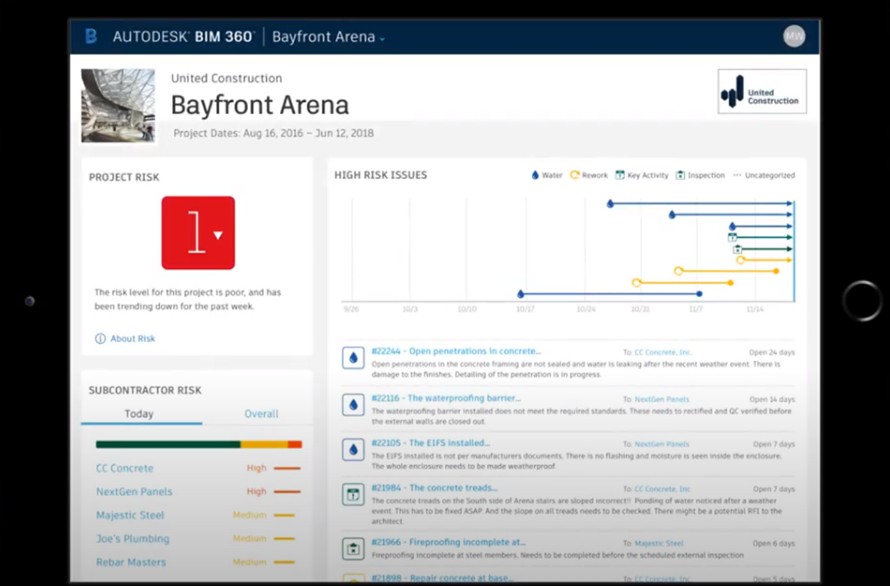
Task: Open Joe's Plumbing subcontractor
Action: click(132, 538)
